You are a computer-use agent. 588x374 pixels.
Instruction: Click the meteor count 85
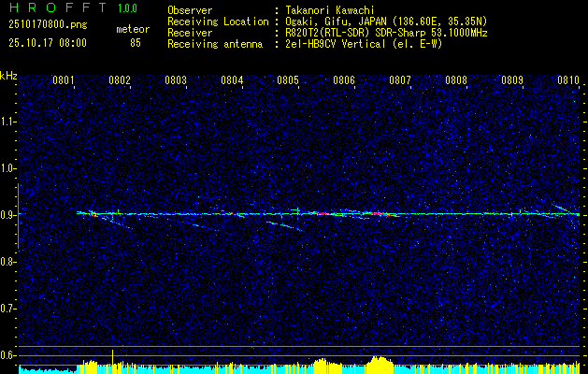136,43
